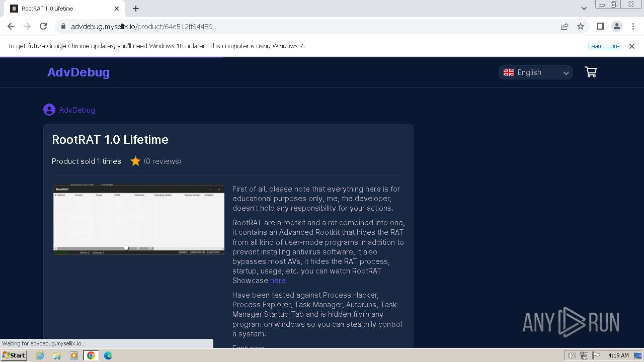Click the RootRAT 1.0 Lifetime heading
The image size is (644, 362).
[x=110, y=140]
